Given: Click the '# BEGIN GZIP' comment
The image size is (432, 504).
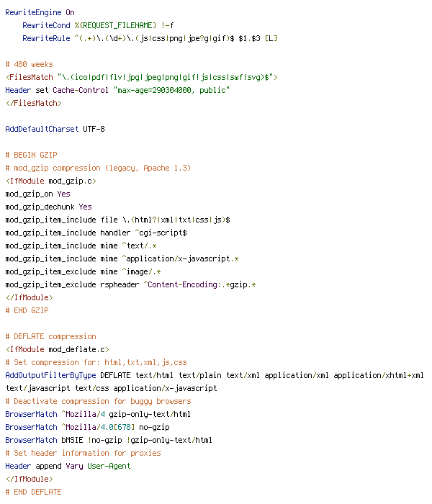Looking at the screenshot, I should pyautogui.click(x=31, y=155).
